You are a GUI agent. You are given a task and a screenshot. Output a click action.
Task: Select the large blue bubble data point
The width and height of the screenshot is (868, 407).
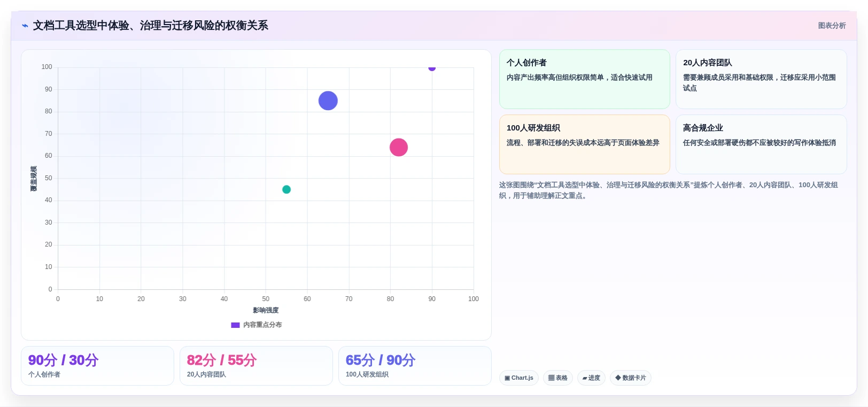pos(328,101)
